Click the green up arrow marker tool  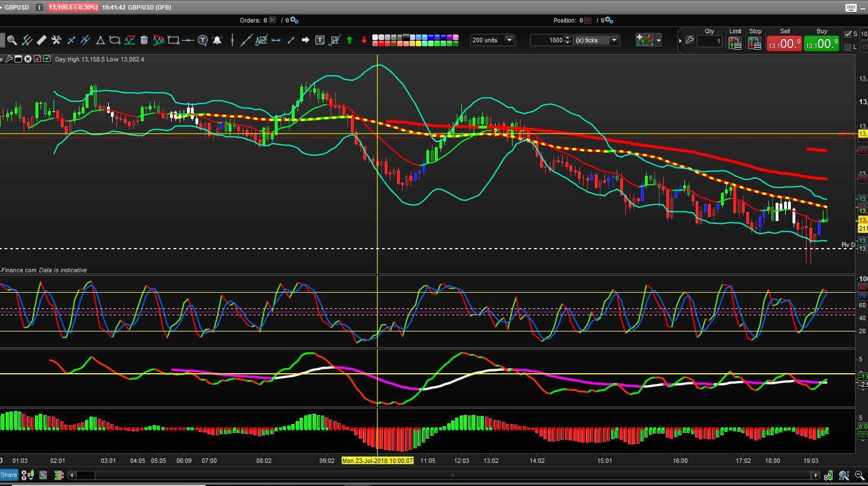coord(349,40)
